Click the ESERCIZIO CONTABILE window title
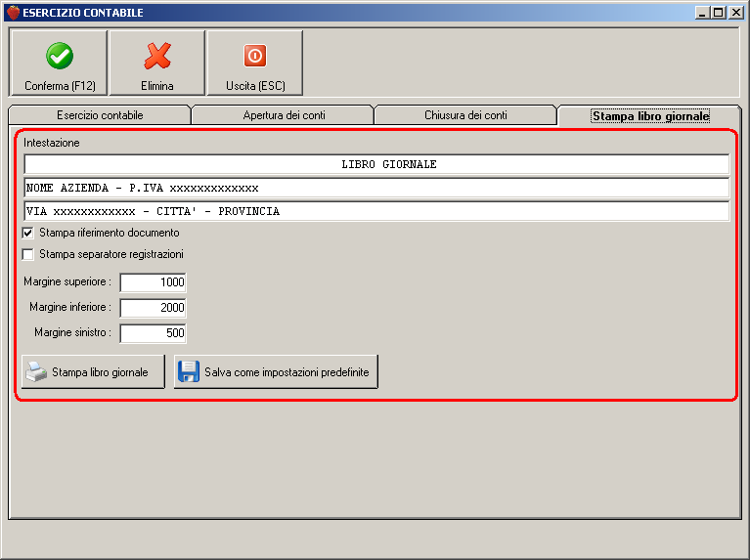This screenshot has width=750, height=560. click(83, 13)
